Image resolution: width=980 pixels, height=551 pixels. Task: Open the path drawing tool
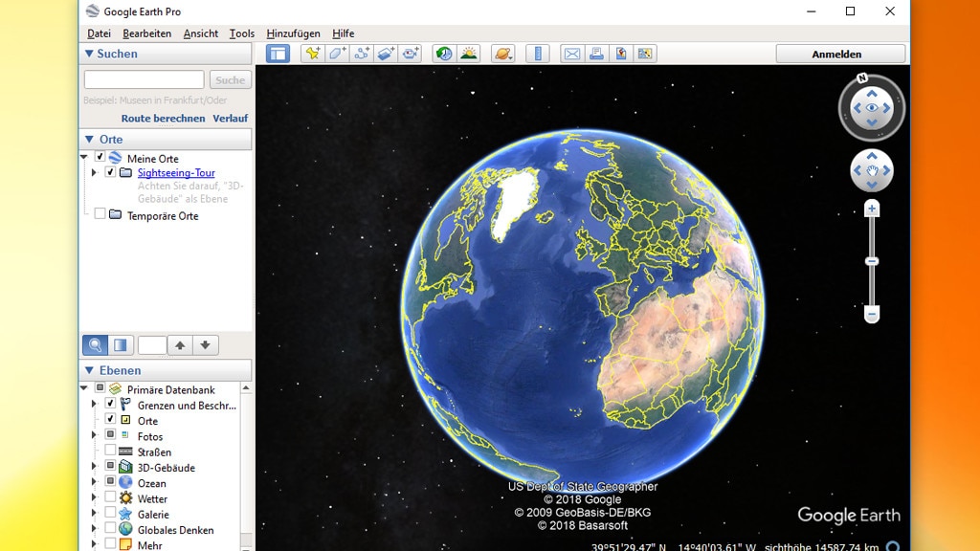tap(362, 54)
